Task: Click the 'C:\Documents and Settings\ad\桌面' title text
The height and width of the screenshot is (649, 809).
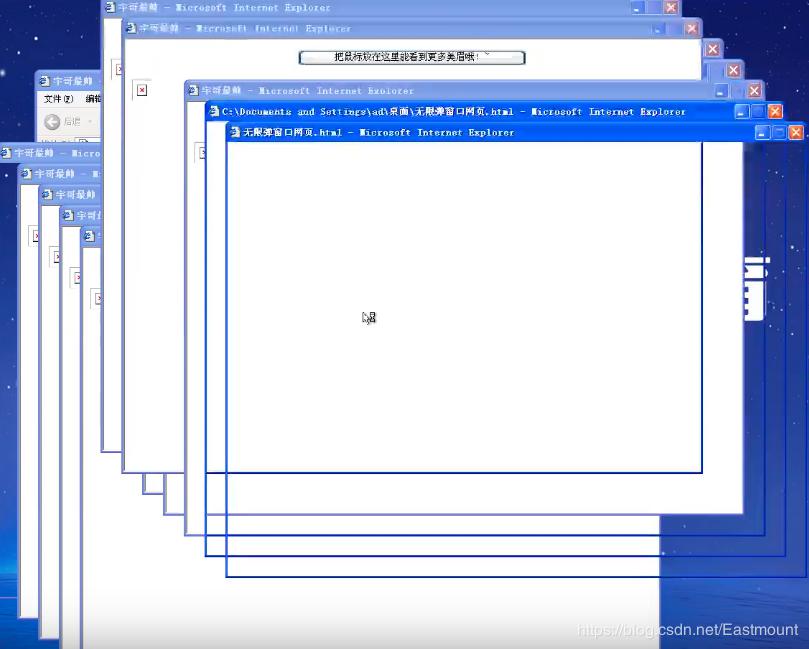Action: pos(318,112)
